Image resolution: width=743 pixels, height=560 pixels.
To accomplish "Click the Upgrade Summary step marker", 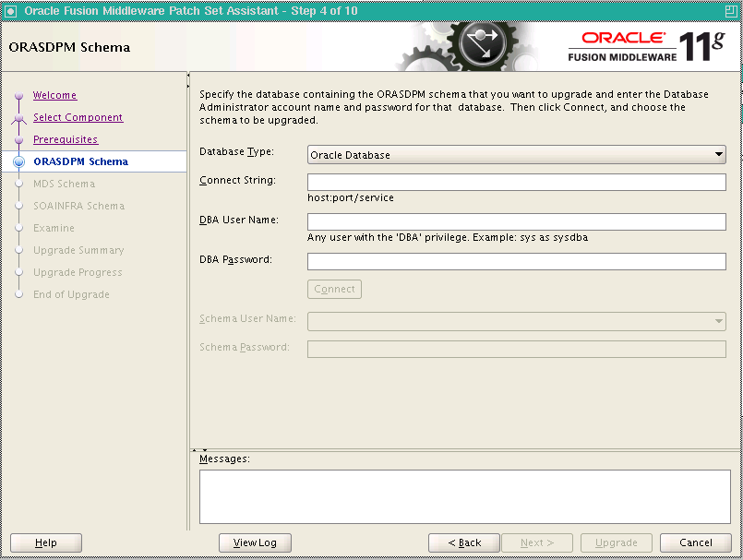I will (19, 250).
